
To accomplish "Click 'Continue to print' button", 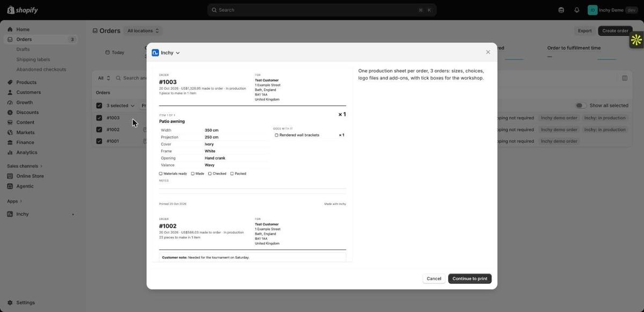I will pyautogui.click(x=470, y=279).
